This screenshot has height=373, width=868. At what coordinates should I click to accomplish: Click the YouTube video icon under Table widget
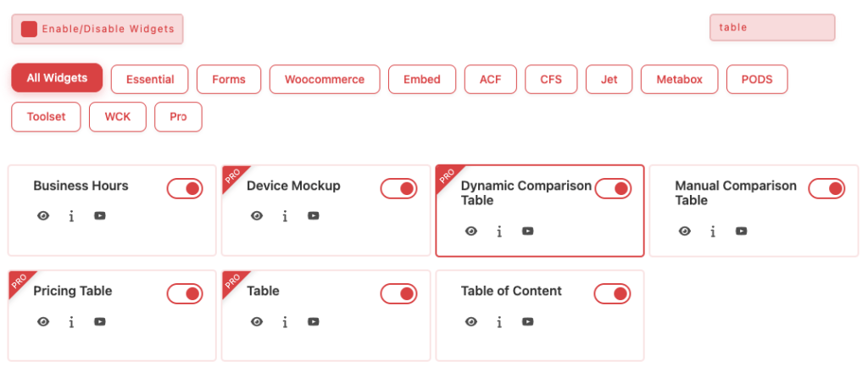pos(314,321)
